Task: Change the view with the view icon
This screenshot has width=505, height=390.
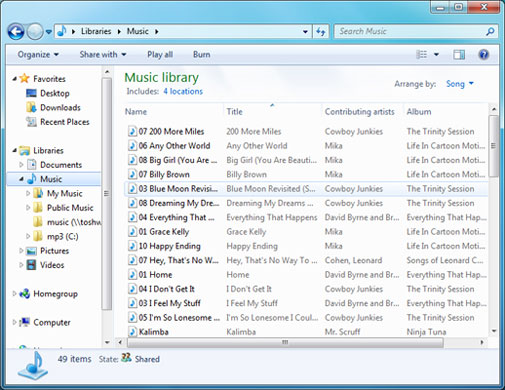Action: pos(422,54)
